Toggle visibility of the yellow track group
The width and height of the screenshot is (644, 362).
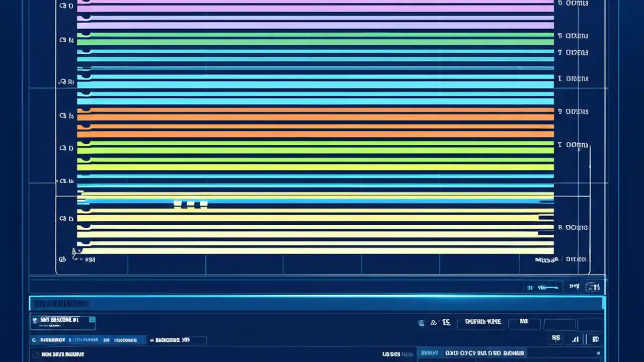click(x=66, y=218)
